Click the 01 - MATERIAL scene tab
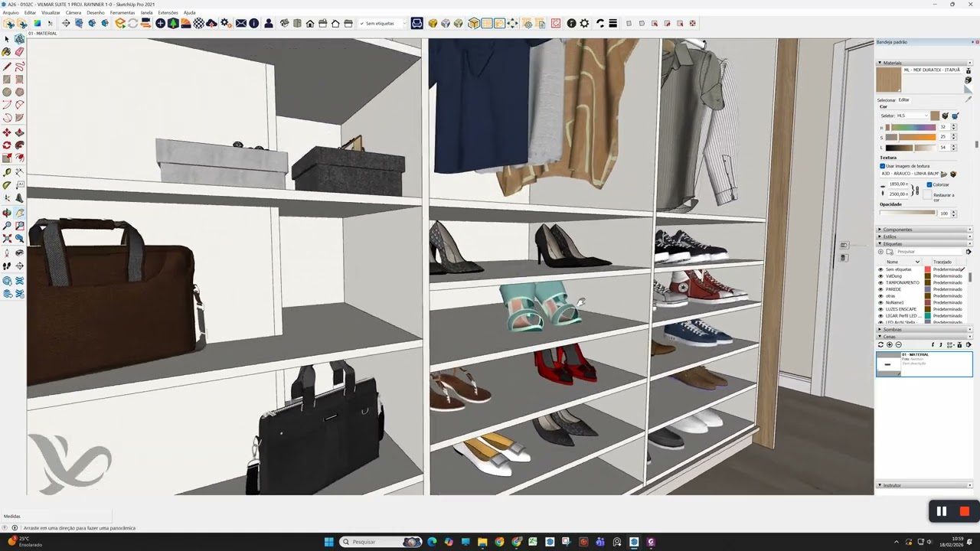Screen dimensions: 980x551 click(x=43, y=34)
